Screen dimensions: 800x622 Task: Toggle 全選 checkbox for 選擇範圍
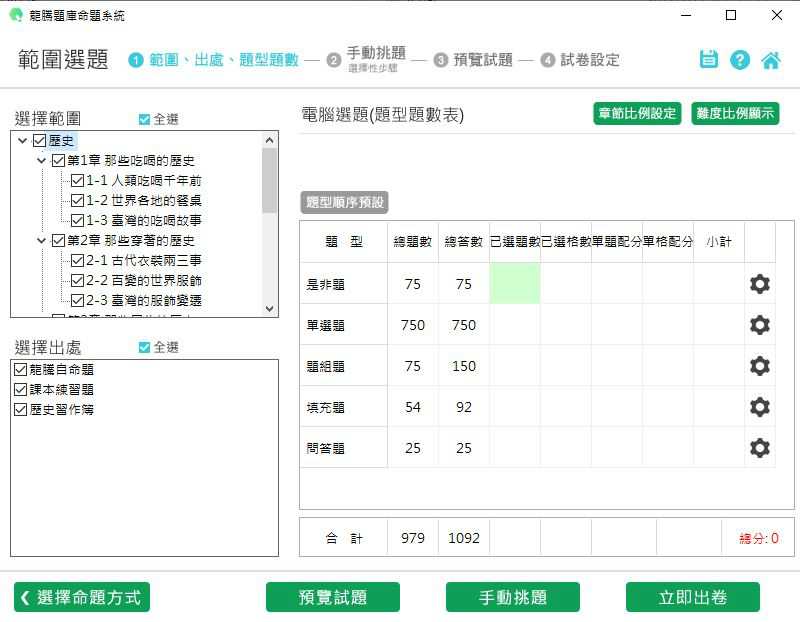click(x=144, y=119)
